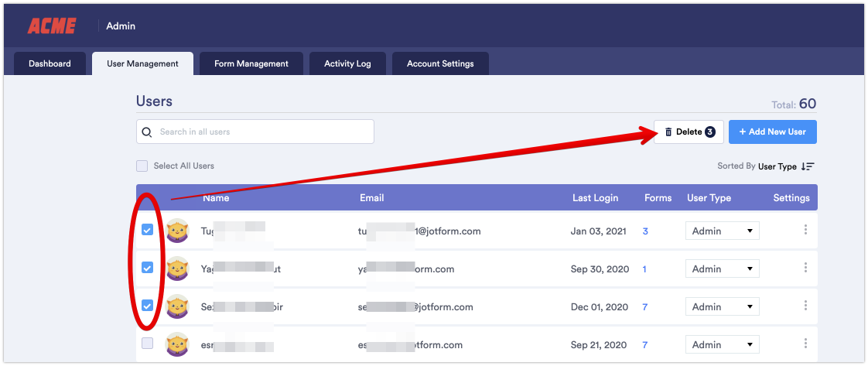Change user type for Dec 01, 2020 user

[722, 306]
